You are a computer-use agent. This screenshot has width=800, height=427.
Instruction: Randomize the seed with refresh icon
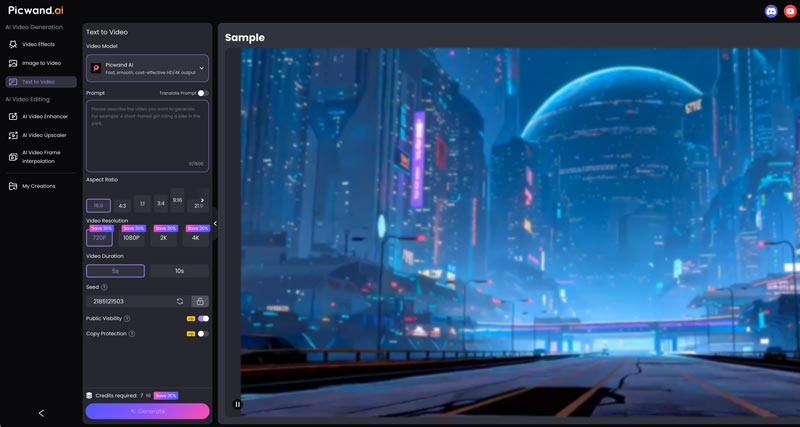[x=180, y=301]
